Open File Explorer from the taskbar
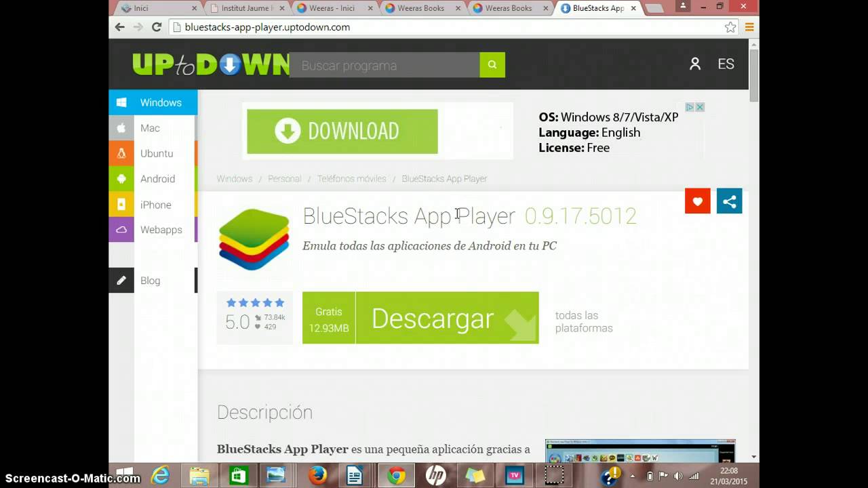This screenshot has height=488, width=868. point(199,476)
